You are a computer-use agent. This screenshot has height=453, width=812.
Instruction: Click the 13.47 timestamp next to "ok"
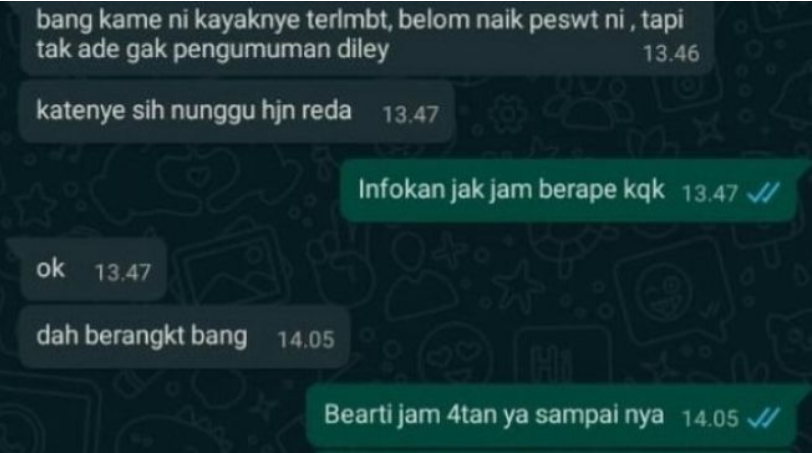pos(123,272)
